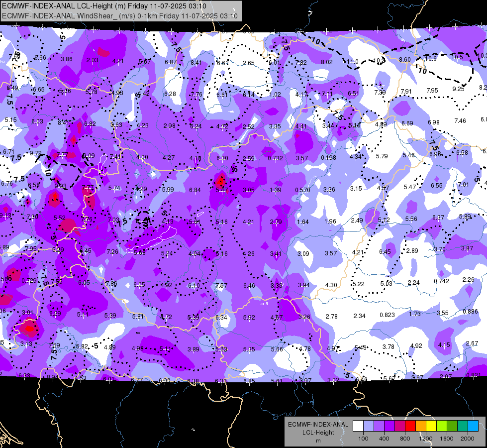Click the legend label 800

[x=405, y=439]
